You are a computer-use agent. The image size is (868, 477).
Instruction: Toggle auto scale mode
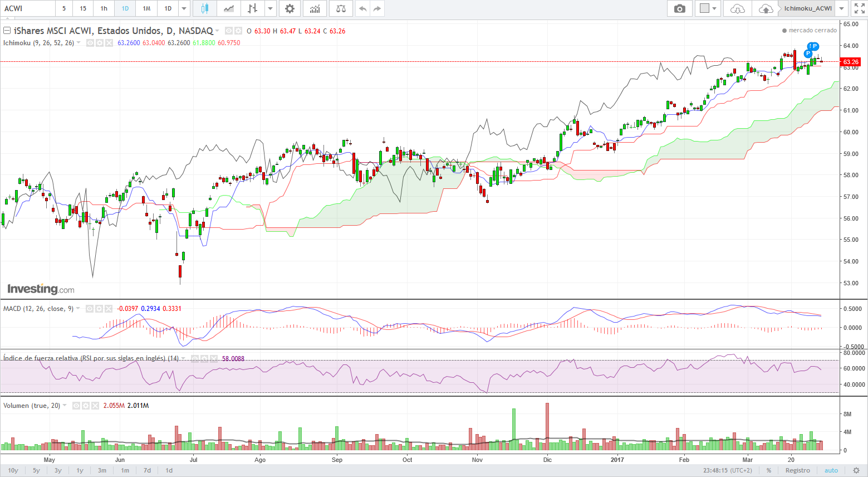coord(831,470)
